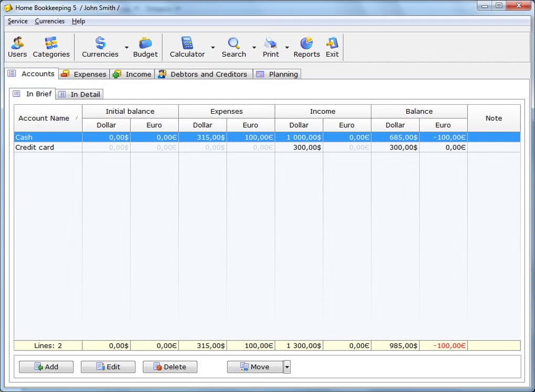
Task: Go to the Planning tab
Action: click(277, 74)
